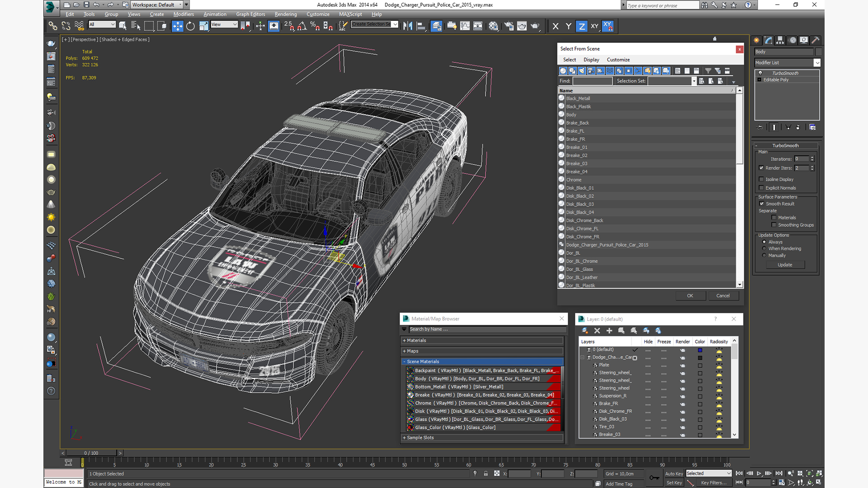Enable Separate by Smoothing Groups checkbox

pyautogui.click(x=774, y=225)
